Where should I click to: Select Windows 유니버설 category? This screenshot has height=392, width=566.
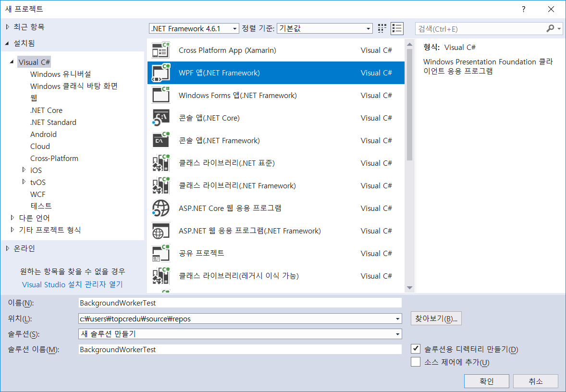pos(61,74)
